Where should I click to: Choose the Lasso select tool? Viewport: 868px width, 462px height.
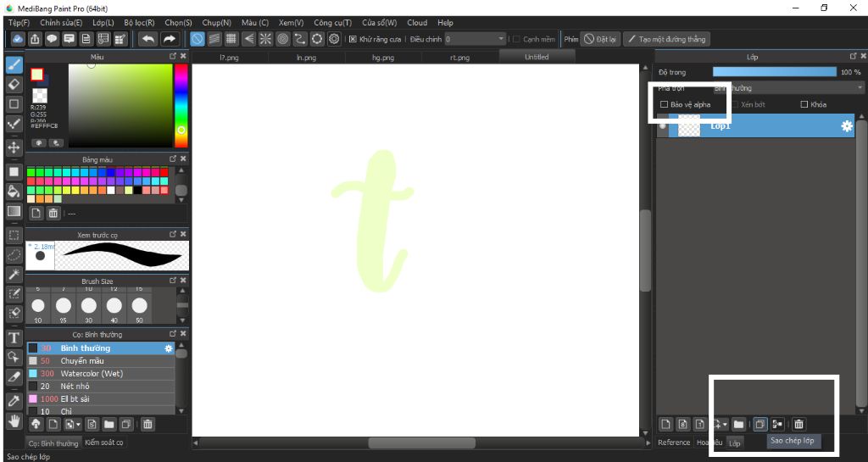[x=14, y=255]
